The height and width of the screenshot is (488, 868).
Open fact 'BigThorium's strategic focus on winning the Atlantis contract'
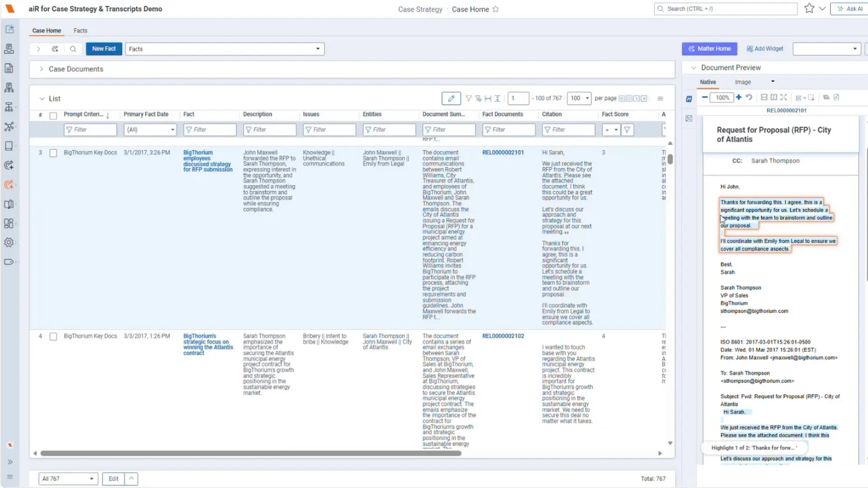click(208, 345)
